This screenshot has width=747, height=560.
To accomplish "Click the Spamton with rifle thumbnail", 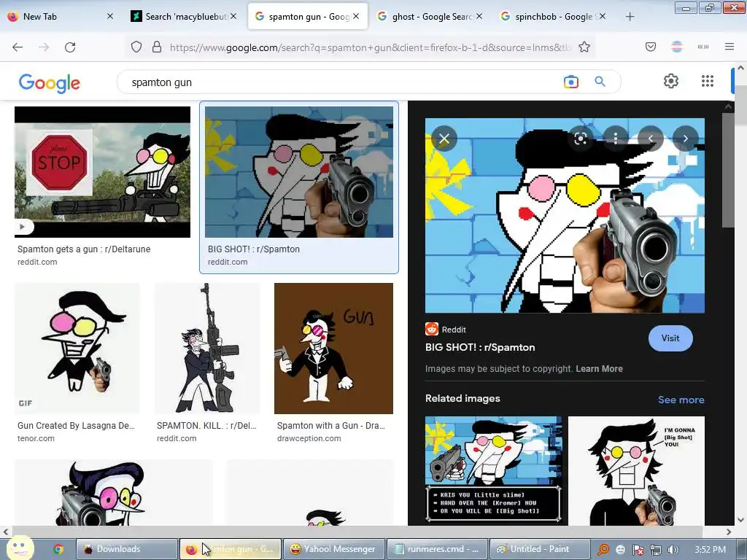I will tap(207, 349).
